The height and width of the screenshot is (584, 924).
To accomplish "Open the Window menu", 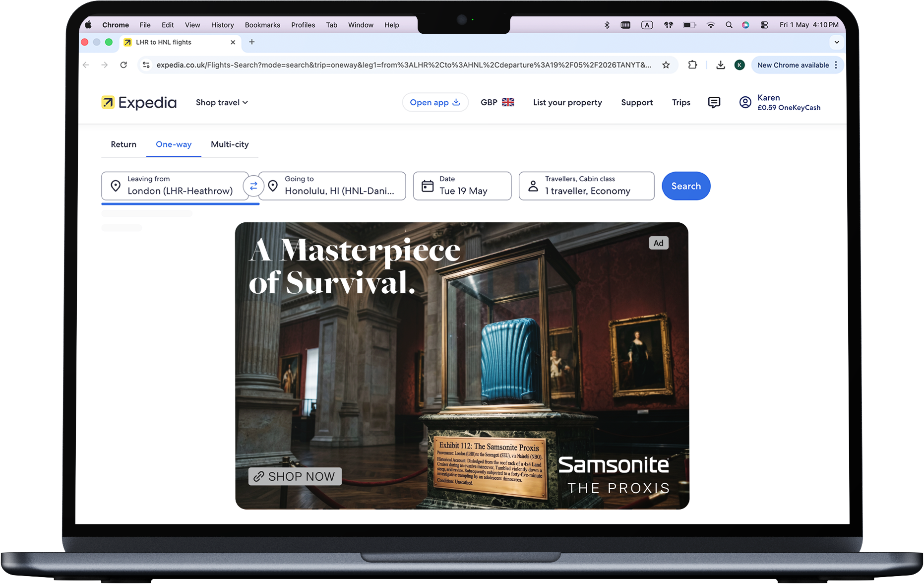I will pyautogui.click(x=361, y=25).
